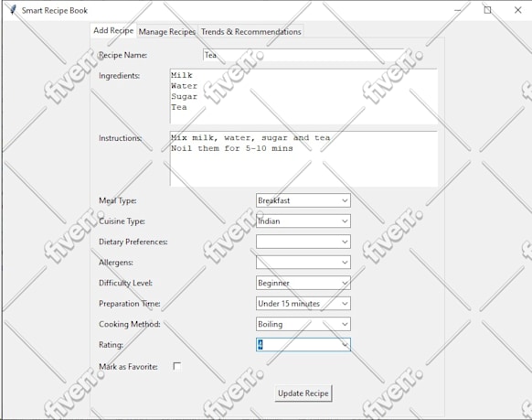Click the 'Milk' ingredient line
This screenshot has width=532, height=420.
pos(182,75)
